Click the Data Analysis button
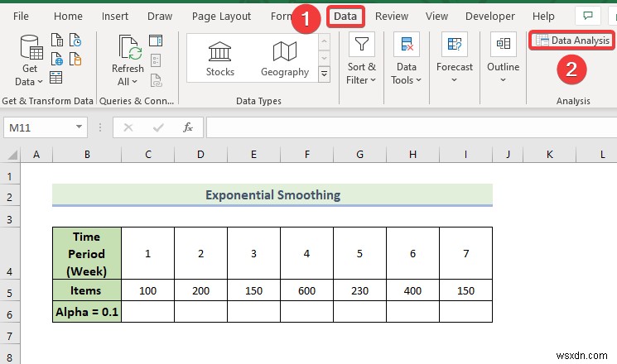Viewport: 617px width, 364px height. (572, 41)
